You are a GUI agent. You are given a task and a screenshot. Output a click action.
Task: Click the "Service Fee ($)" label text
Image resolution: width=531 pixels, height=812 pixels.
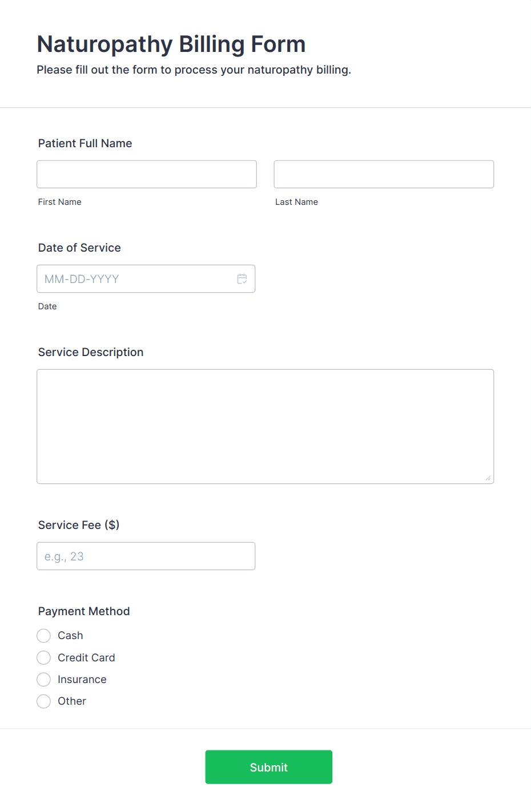79,525
